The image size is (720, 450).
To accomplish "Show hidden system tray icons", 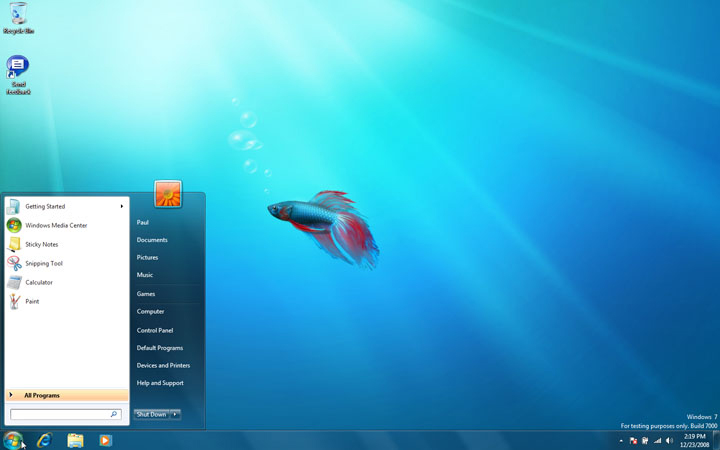I will point(621,440).
